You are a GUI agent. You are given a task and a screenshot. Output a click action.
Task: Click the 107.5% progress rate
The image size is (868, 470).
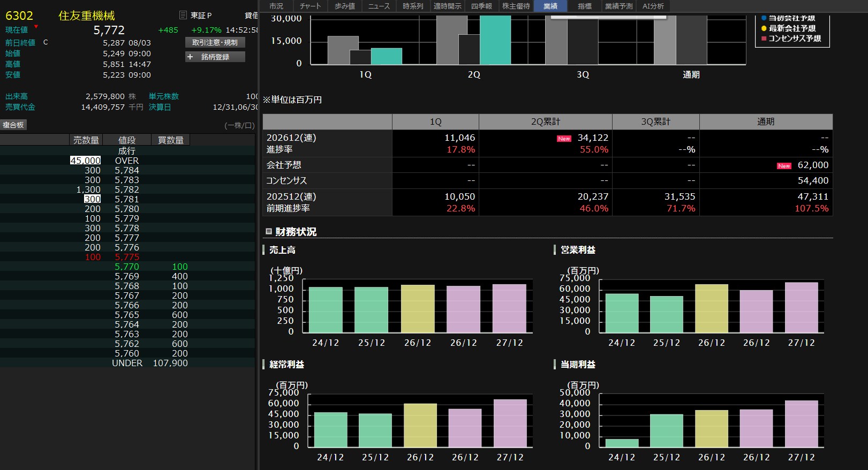811,208
